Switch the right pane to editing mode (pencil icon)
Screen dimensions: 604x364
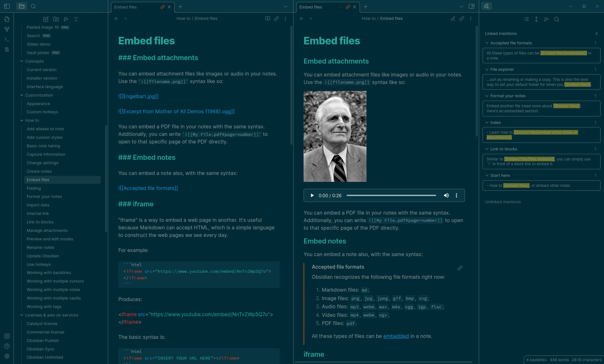click(453, 19)
